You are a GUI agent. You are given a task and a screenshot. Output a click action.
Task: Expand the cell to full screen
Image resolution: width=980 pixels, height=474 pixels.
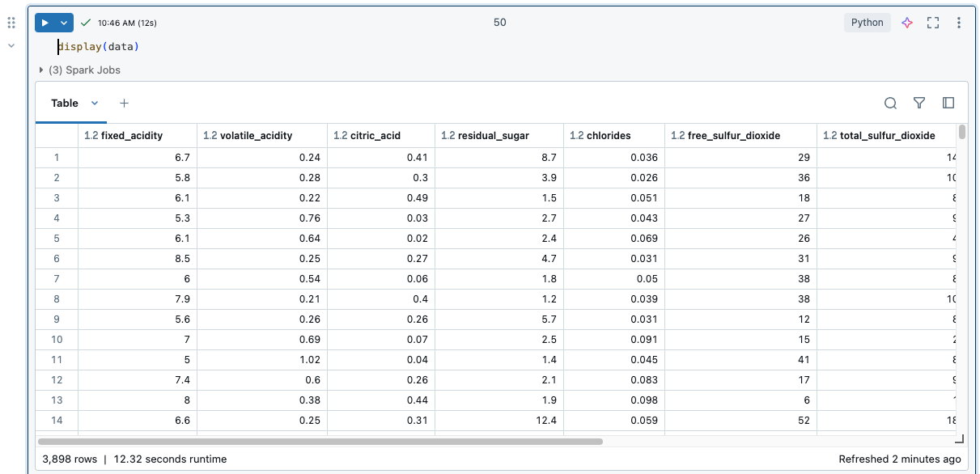point(932,23)
